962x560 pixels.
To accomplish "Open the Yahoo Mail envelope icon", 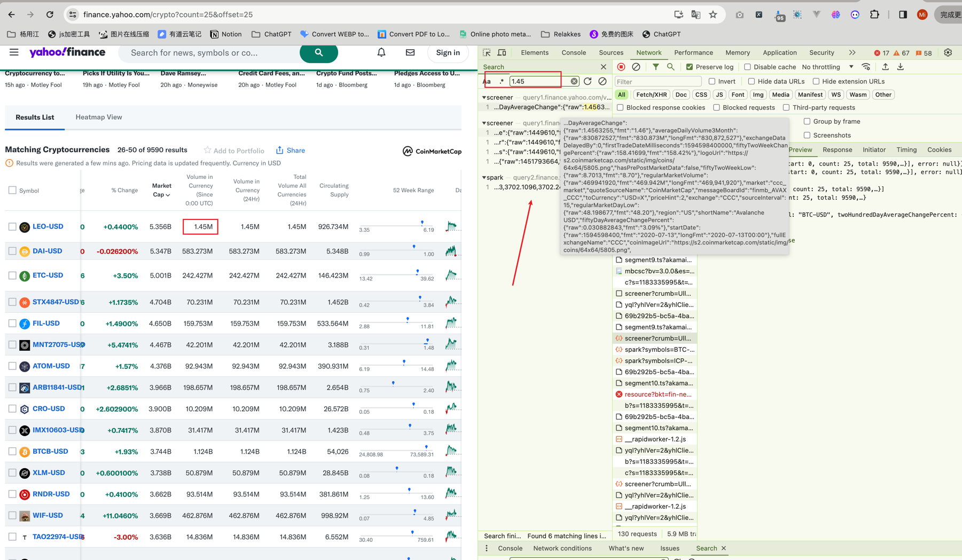I will pos(410,52).
